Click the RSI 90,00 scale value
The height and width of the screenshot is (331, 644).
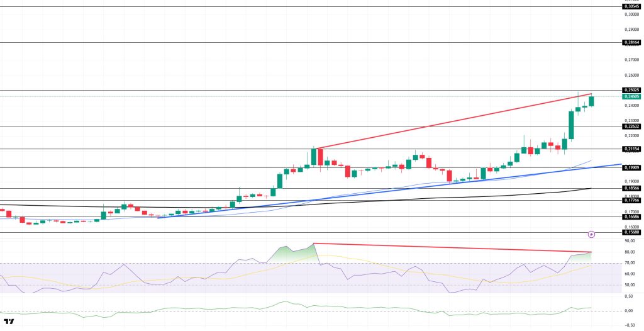(630, 242)
